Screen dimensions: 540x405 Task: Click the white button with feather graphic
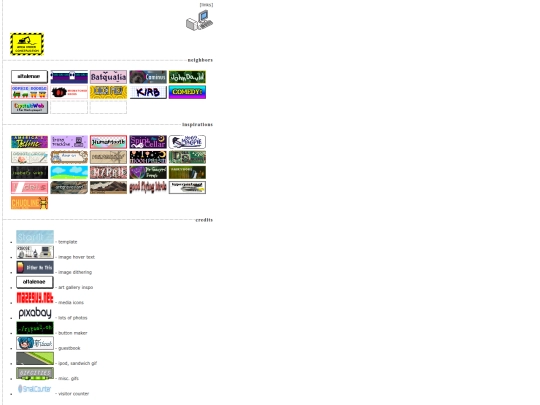(x=187, y=187)
